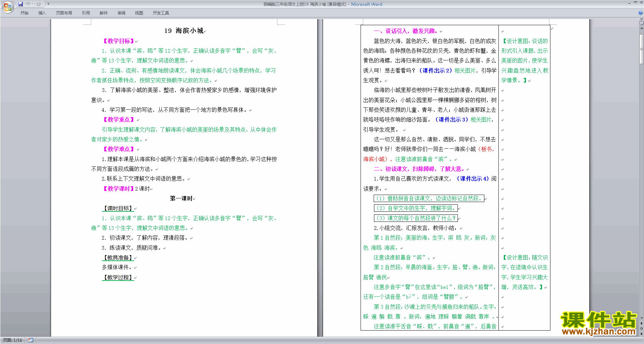Click the macro recording icon in status bar

point(31,340)
